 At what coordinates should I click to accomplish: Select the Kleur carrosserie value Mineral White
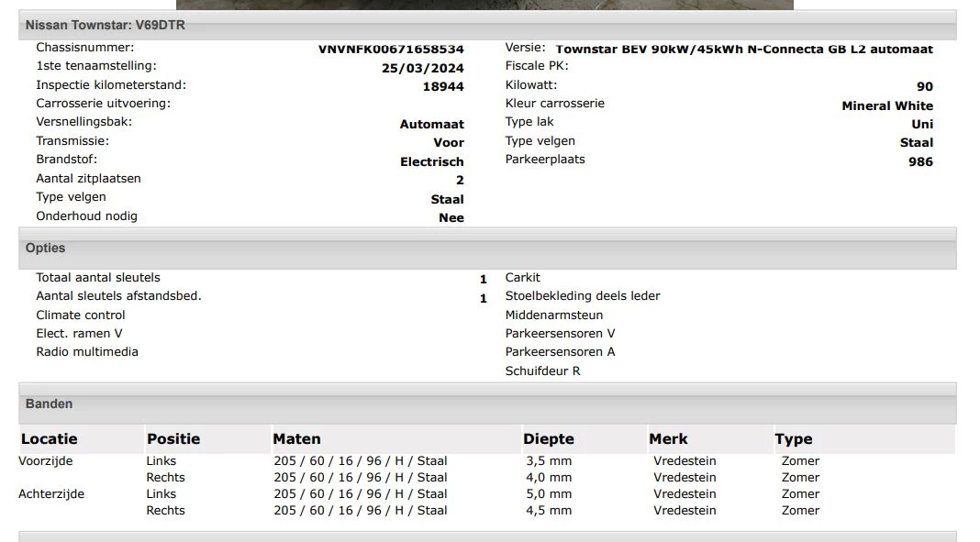click(886, 105)
